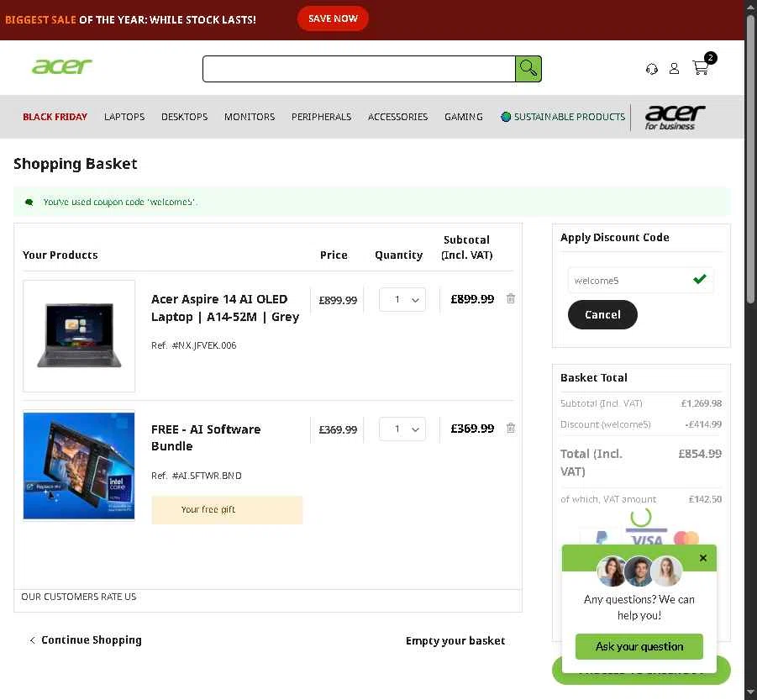Open the Desktops menu
757x700 pixels.
click(185, 117)
